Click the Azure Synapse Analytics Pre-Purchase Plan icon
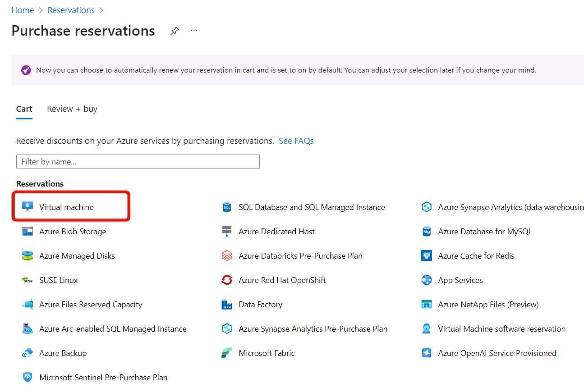 point(227,328)
